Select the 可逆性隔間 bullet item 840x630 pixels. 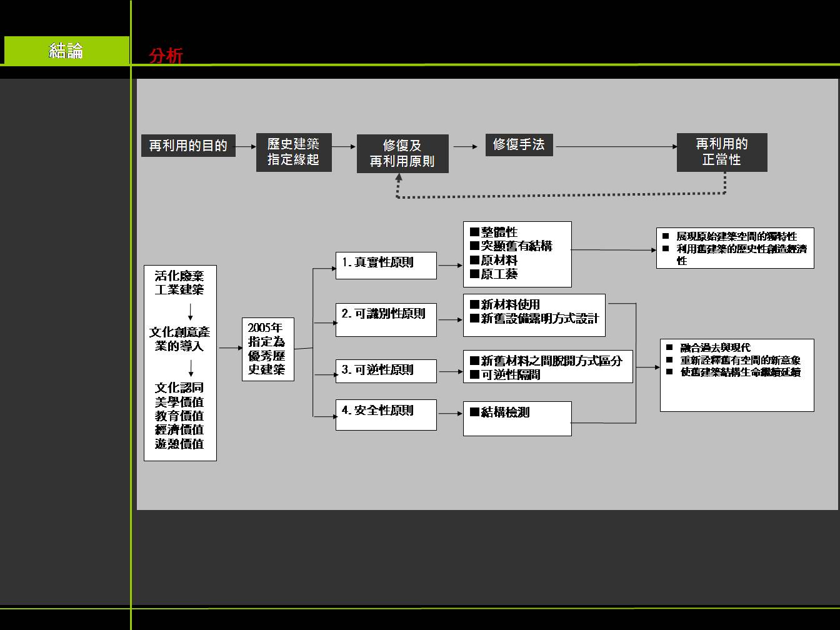(510, 374)
